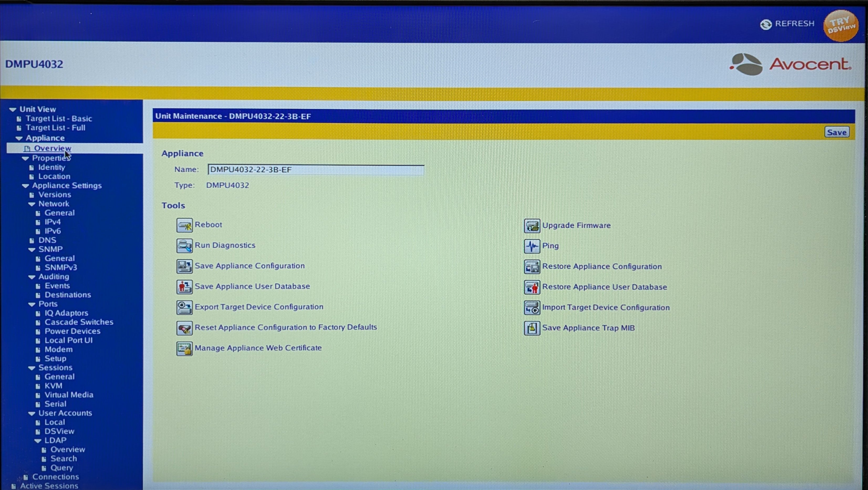
Task: Click the Restore Appliance Configuration icon
Action: tap(532, 267)
